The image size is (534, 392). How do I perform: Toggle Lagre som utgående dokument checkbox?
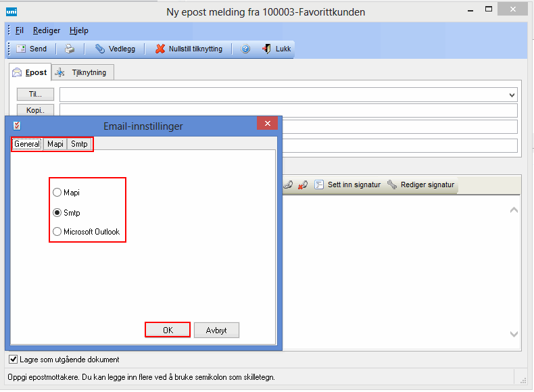click(14, 360)
